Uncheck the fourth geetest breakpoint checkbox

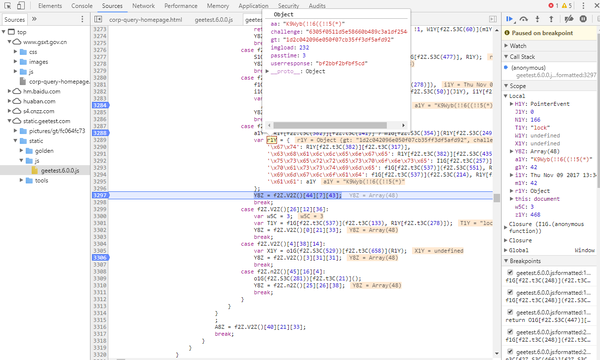click(510, 332)
